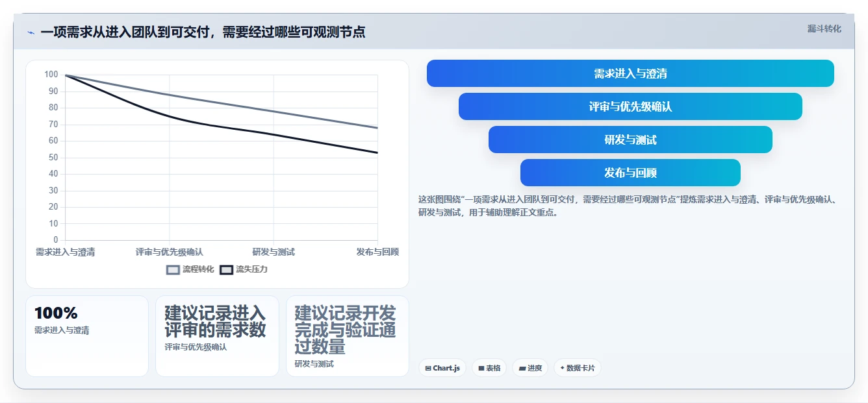Toggle the 流失压力 legend item

[x=243, y=269]
